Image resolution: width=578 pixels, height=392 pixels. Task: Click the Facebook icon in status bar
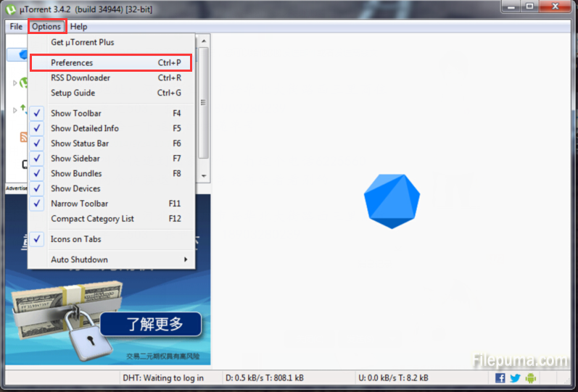[x=500, y=378]
